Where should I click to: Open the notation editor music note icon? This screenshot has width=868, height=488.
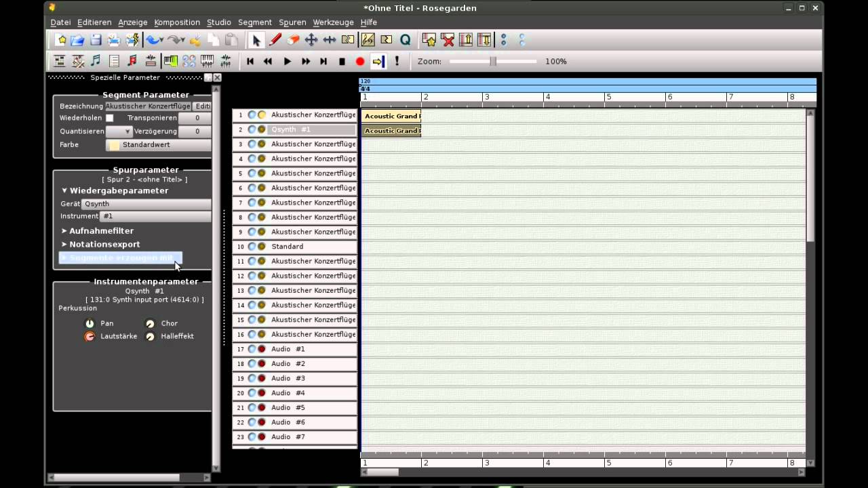(96, 61)
